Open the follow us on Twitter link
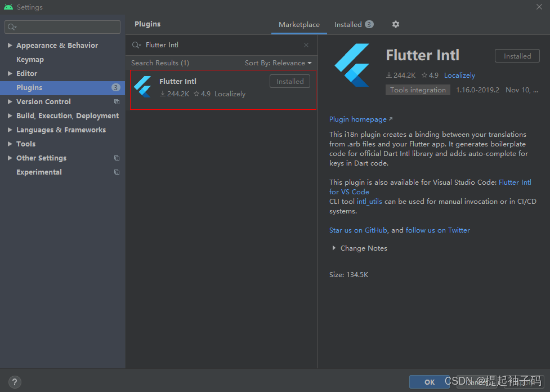This screenshot has width=550, height=392. (x=438, y=230)
